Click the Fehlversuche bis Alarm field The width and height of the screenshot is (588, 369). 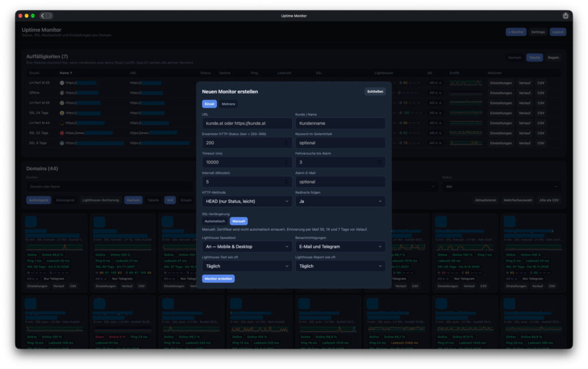tap(340, 162)
